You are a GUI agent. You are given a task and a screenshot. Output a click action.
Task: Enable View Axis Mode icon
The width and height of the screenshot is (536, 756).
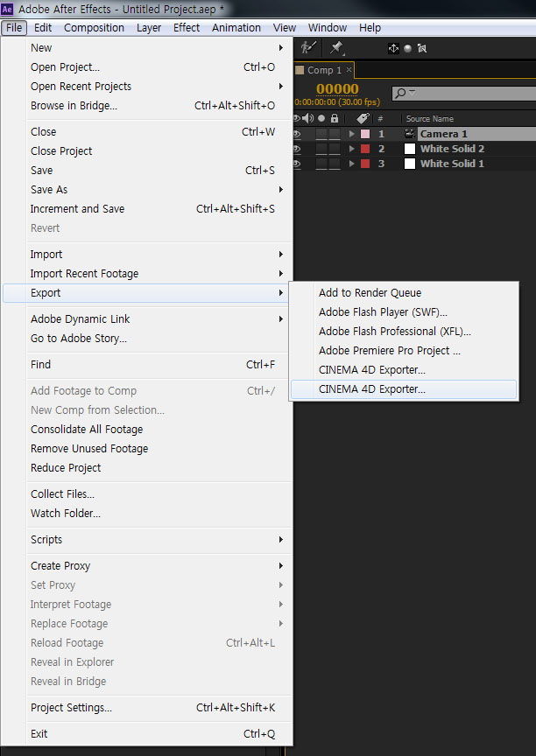(x=422, y=48)
